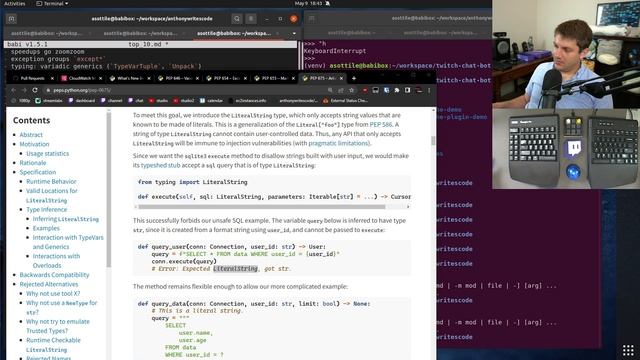
Task: Jump to Rejected Alternatives in the Contents
Action: (x=49, y=284)
